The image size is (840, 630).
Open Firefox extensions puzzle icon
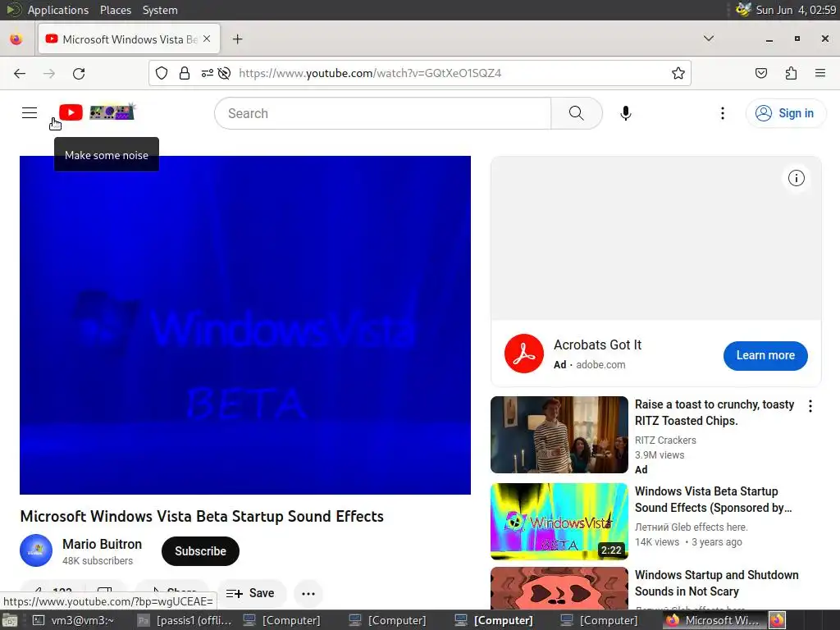tap(791, 73)
